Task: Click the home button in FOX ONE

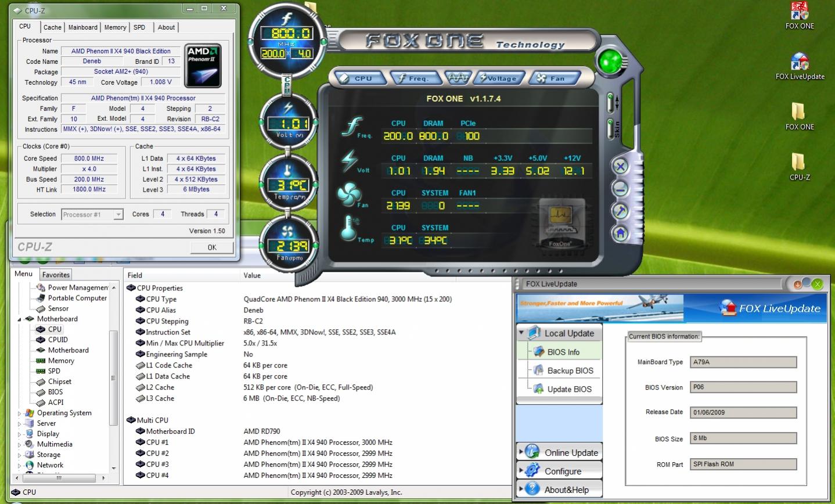Action: point(620,233)
